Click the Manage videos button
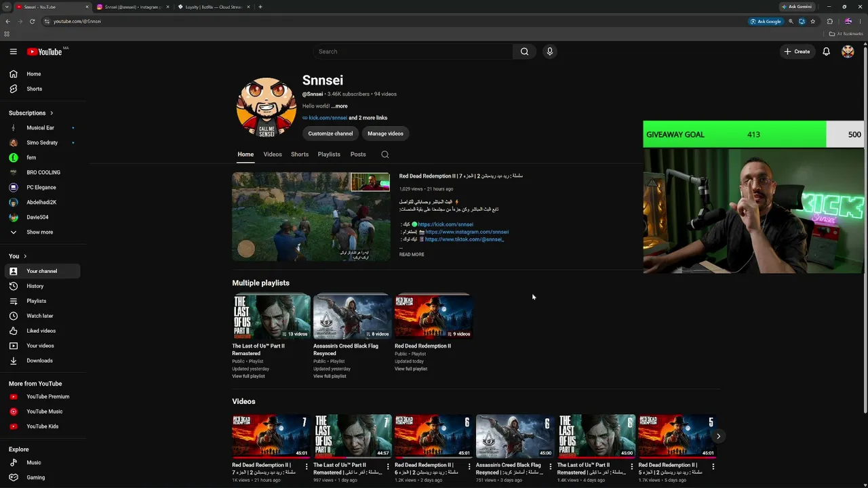Viewport: 868px width, 488px height. click(385, 134)
